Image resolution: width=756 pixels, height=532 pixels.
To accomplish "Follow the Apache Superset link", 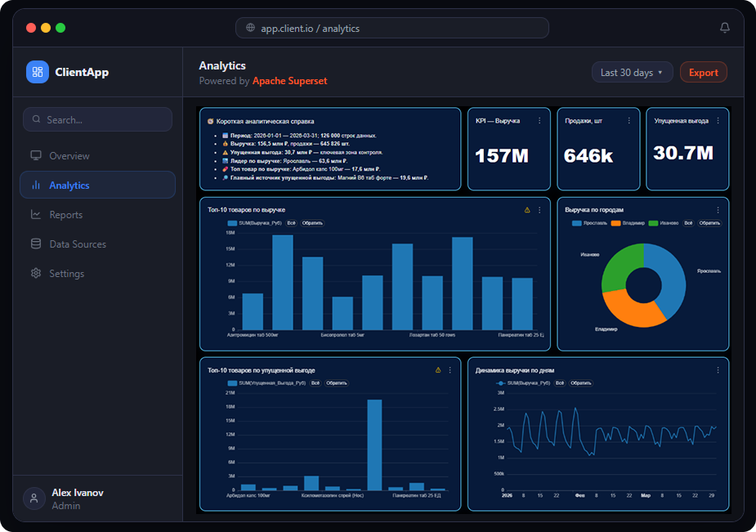I will point(290,81).
